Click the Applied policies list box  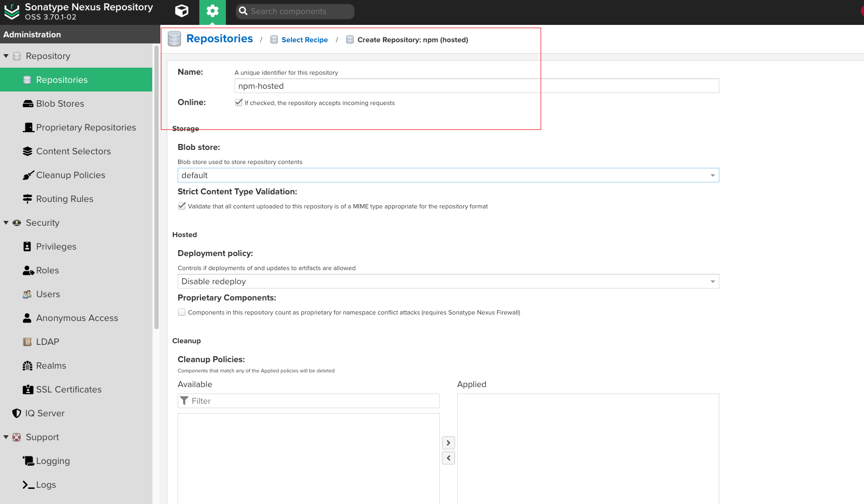click(588, 449)
